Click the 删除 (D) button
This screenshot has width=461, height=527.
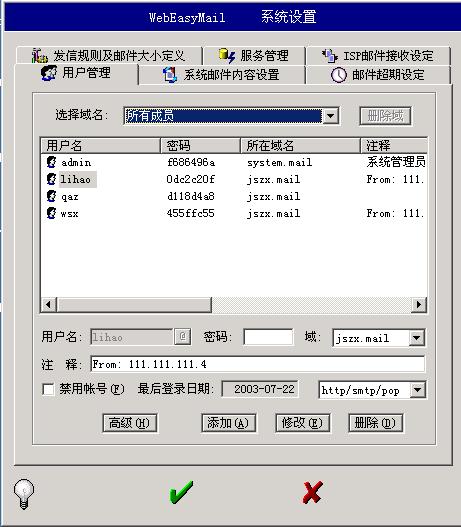(376, 423)
